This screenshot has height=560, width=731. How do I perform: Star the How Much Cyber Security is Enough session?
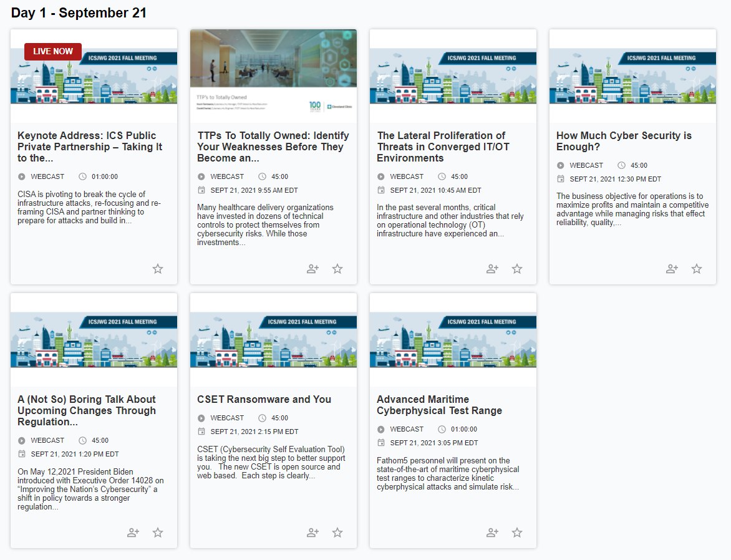(696, 269)
